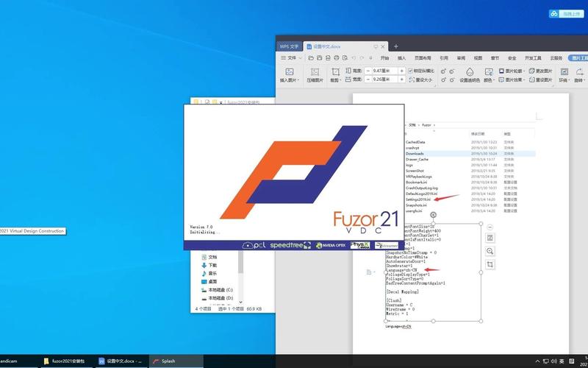Click the 更改图片 change picture icon
This screenshot has height=368, width=588.
coord(540,71)
